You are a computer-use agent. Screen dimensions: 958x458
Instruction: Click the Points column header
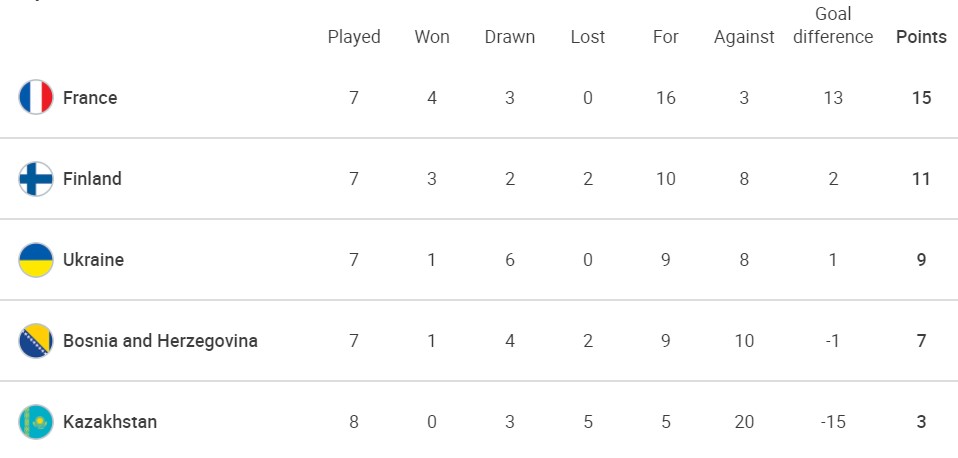[921, 37]
